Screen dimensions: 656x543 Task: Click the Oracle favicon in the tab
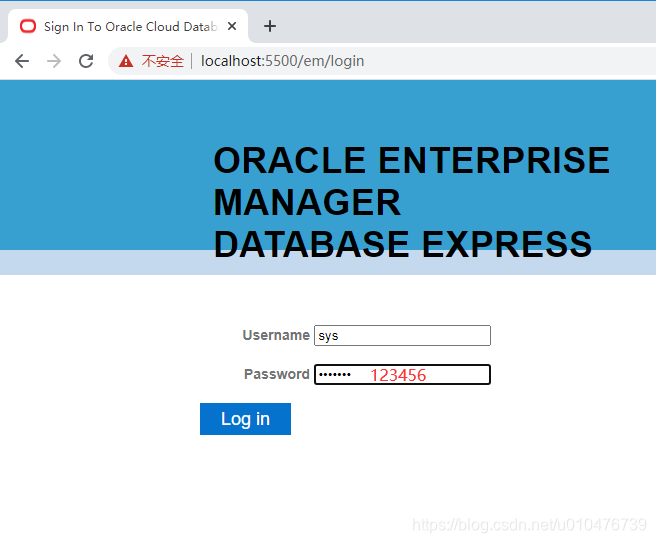[x=28, y=26]
